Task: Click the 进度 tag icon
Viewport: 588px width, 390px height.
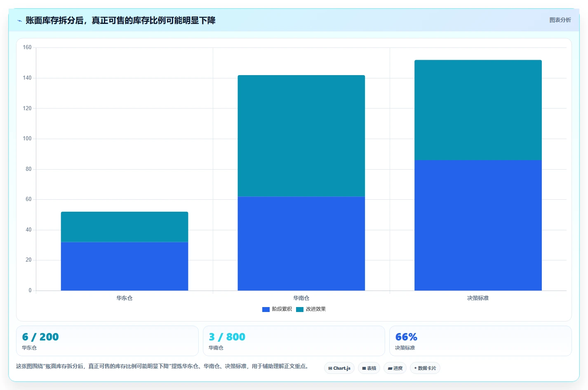Action: [390, 369]
